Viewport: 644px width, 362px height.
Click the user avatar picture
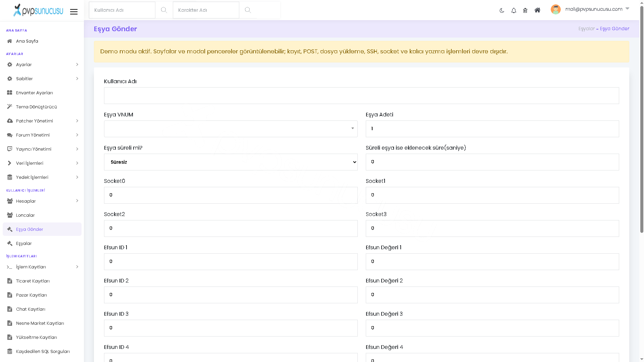pyautogui.click(x=556, y=9)
